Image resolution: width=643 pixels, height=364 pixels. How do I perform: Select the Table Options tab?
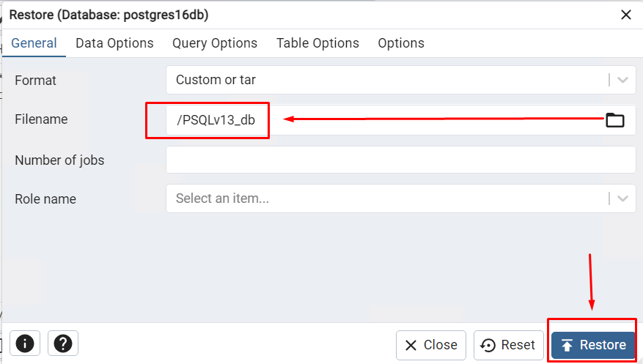coord(317,43)
